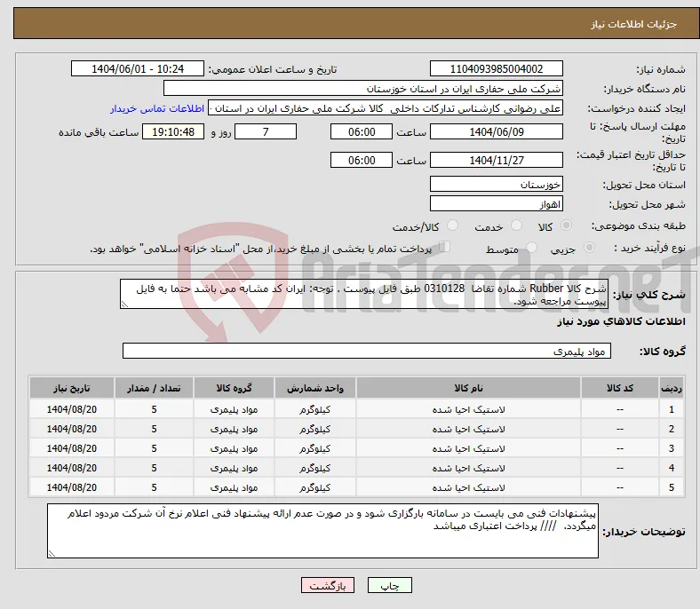Select the متوسط purchase type radio
700x609 pixels.
pos(531,247)
